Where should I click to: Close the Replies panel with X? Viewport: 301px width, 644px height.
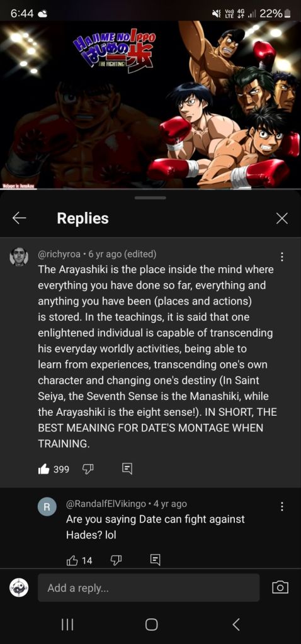click(x=281, y=218)
